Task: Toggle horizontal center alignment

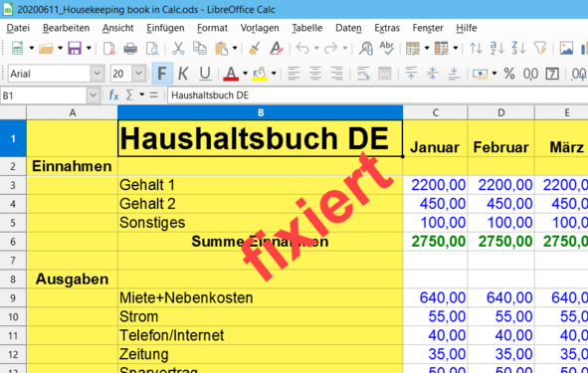Action: [315, 74]
